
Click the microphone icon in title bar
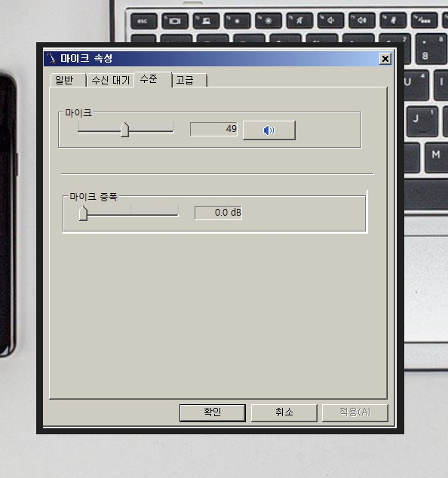(x=52, y=58)
